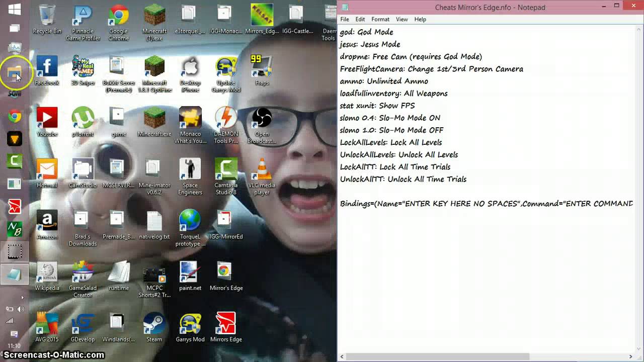Launch GameSalad Creator icon

click(x=83, y=279)
